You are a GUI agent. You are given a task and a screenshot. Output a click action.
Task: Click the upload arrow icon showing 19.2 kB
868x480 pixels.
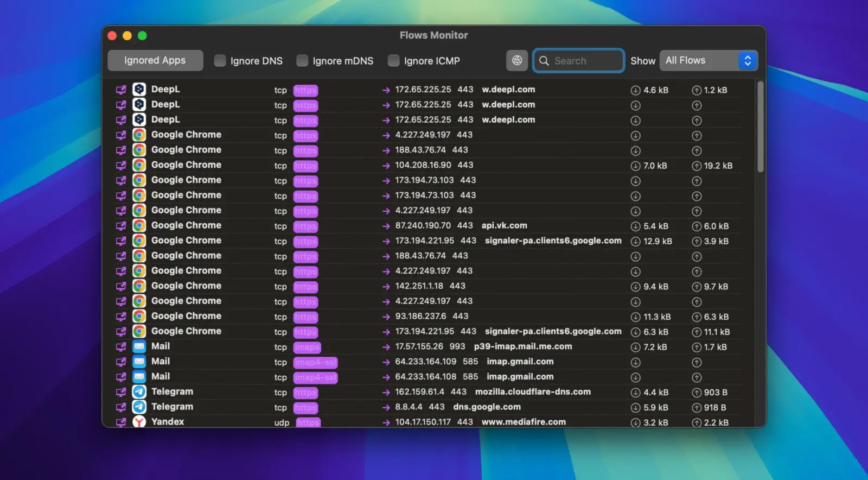click(697, 166)
